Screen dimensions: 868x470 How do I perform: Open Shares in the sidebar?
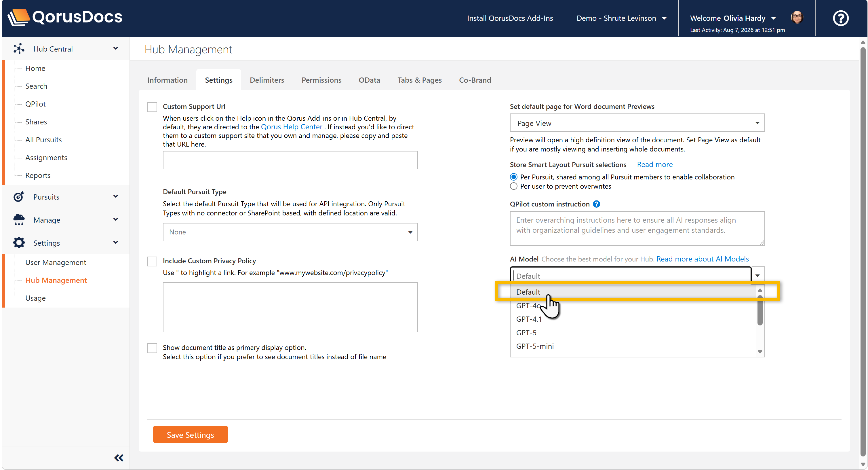tap(36, 122)
